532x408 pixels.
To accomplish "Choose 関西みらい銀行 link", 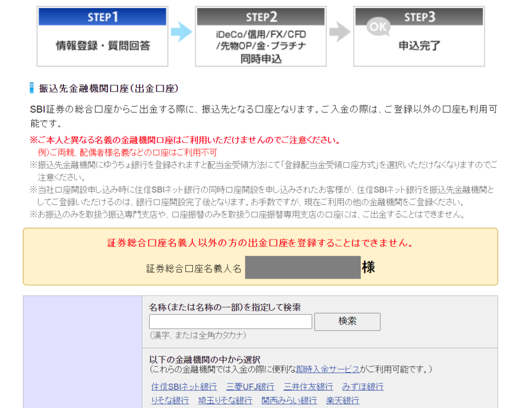I will point(289,401).
